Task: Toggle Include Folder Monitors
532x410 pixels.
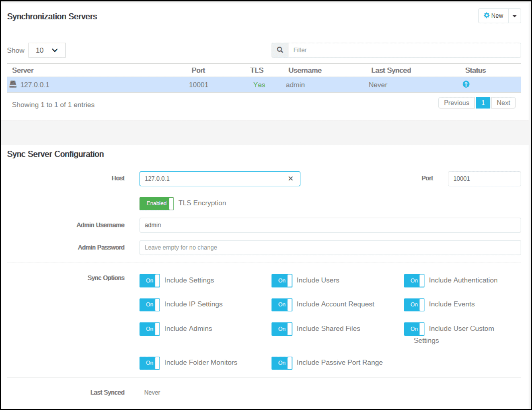Action: pyautogui.click(x=149, y=363)
